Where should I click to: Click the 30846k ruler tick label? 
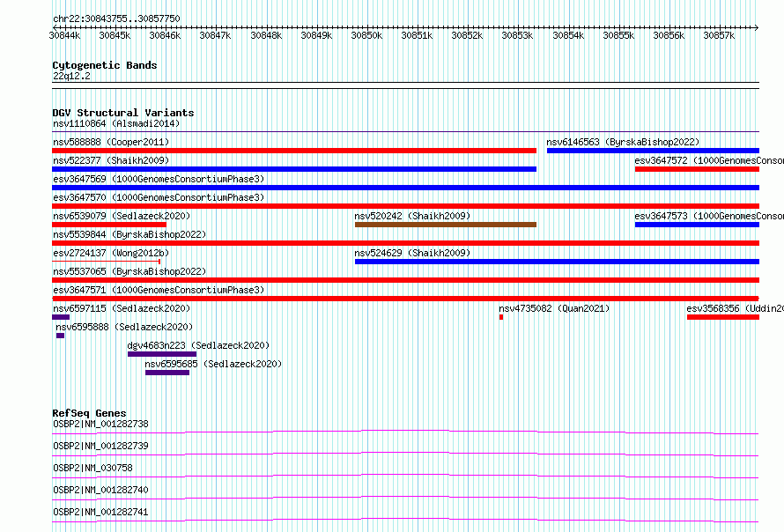coord(165,35)
